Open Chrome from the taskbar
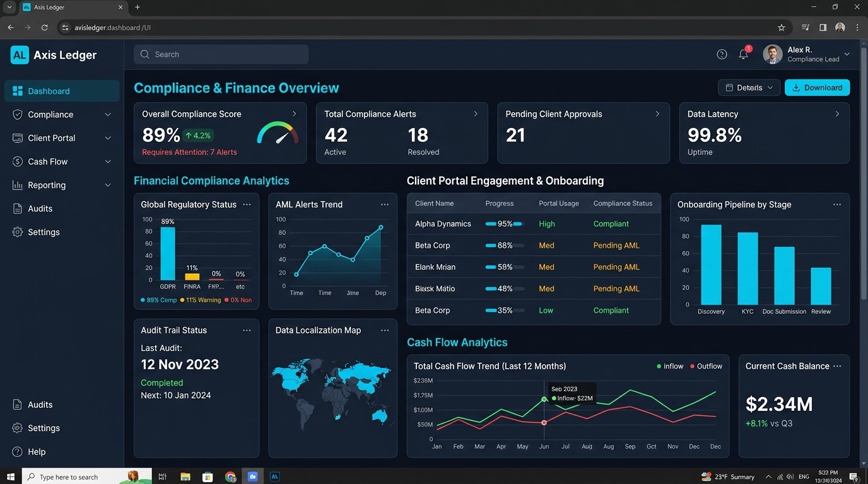This screenshot has height=484, width=868. 230,477
